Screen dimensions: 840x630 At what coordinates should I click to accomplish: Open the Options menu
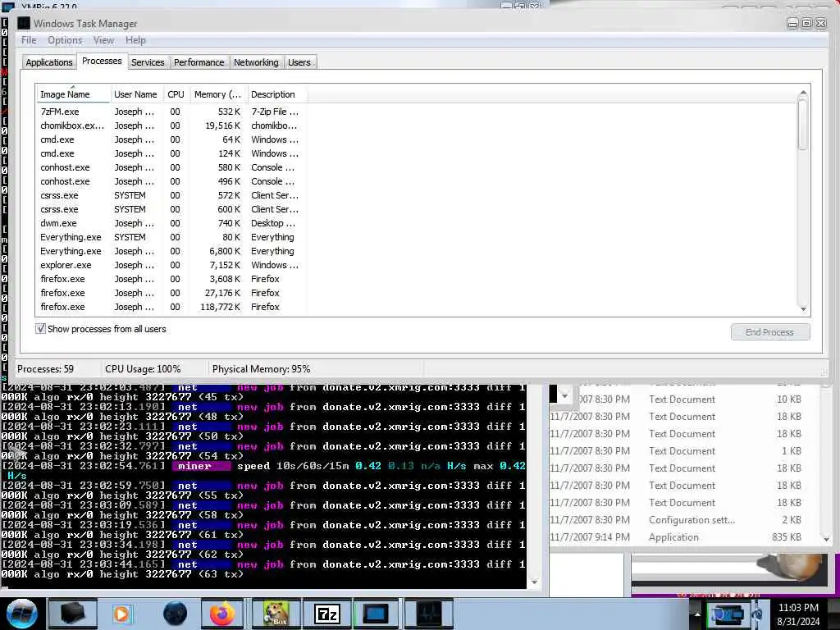65,40
